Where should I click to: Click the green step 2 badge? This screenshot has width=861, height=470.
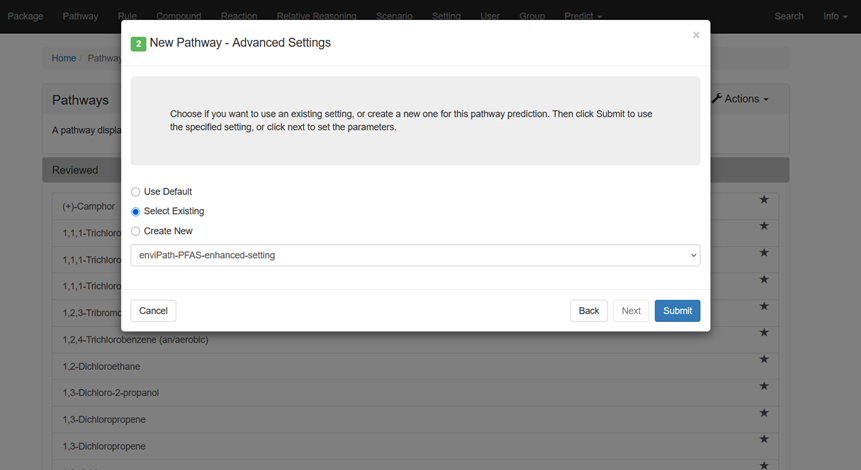(138, 43)
